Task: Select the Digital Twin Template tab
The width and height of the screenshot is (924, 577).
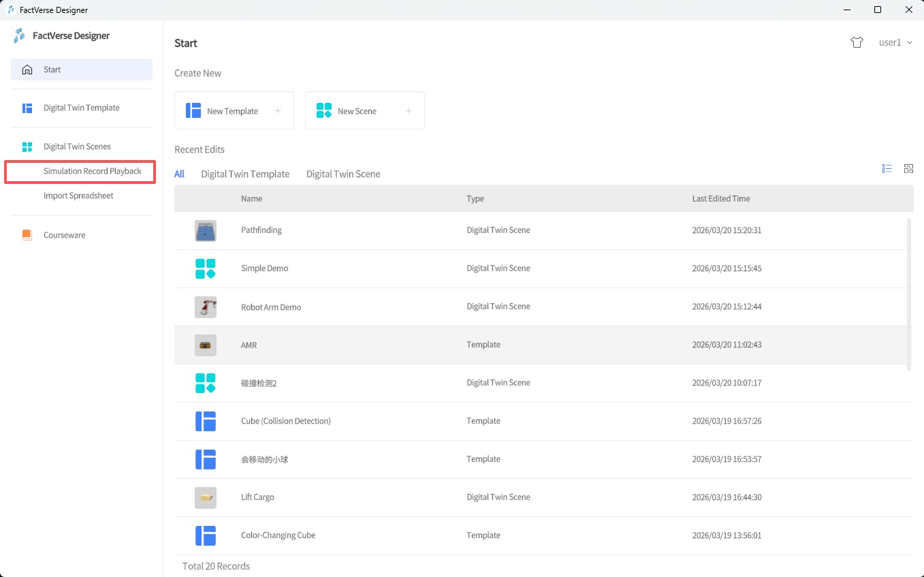Action: (245, 174)
